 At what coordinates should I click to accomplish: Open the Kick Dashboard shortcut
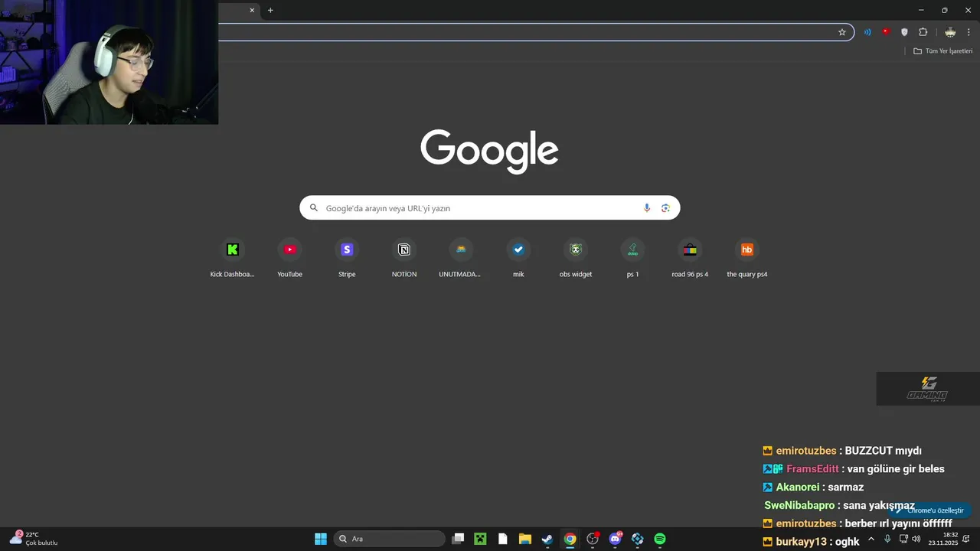tap(233, 258)
